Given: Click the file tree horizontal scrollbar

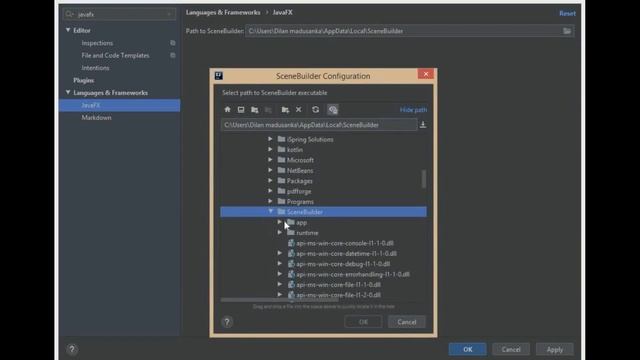Looking at the screenshot, I should coord(279,300).
